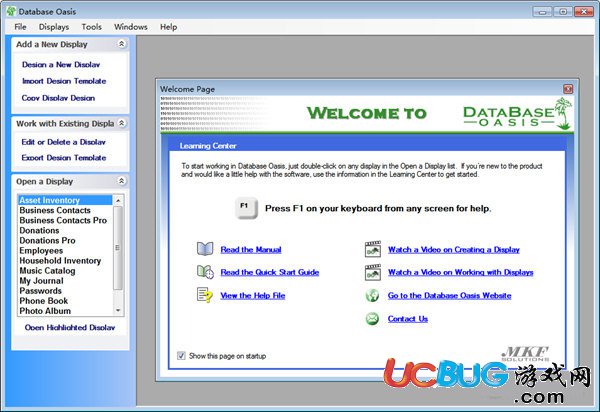Screen dimensions: 600x412
Task: Collapse the Open a Display panel
Action: [121, 181]
